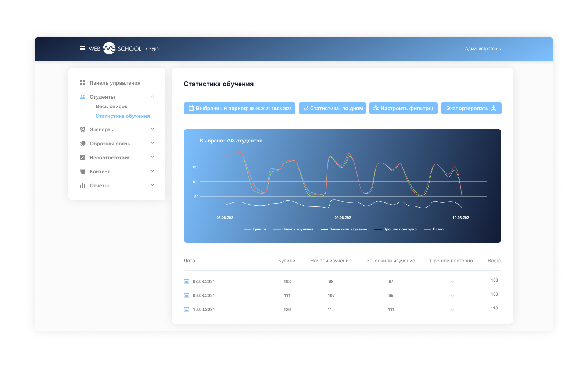588x368 pixels.
Task: Toggle Начали изучение blue legend series
Action: pos(293,229)
